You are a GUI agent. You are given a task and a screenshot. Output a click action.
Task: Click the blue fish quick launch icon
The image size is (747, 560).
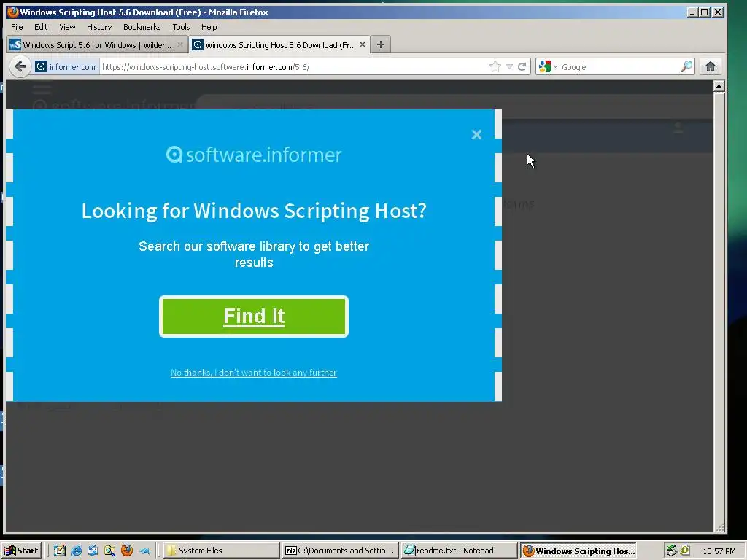click(x=144, y=551)
